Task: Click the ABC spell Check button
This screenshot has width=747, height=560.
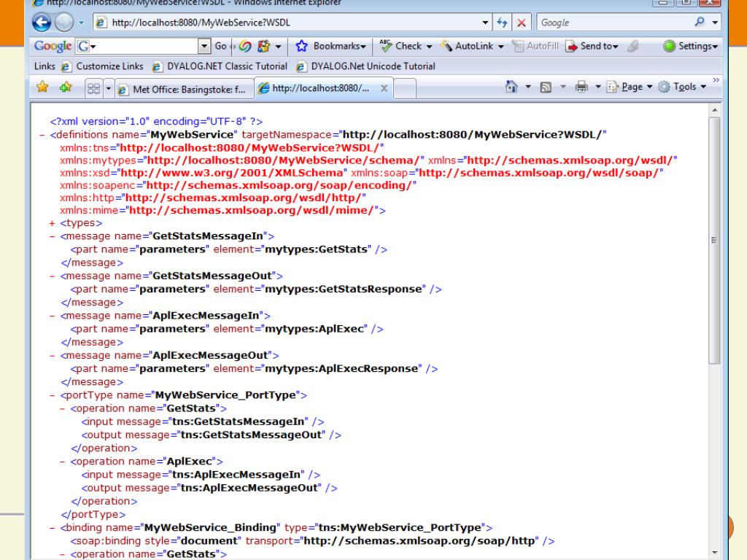Action: pos(400,46)
